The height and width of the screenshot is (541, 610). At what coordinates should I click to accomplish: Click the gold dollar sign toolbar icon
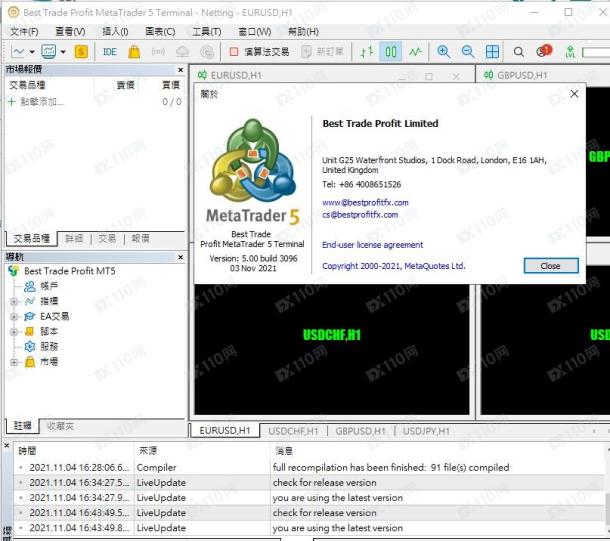point(81,52)
